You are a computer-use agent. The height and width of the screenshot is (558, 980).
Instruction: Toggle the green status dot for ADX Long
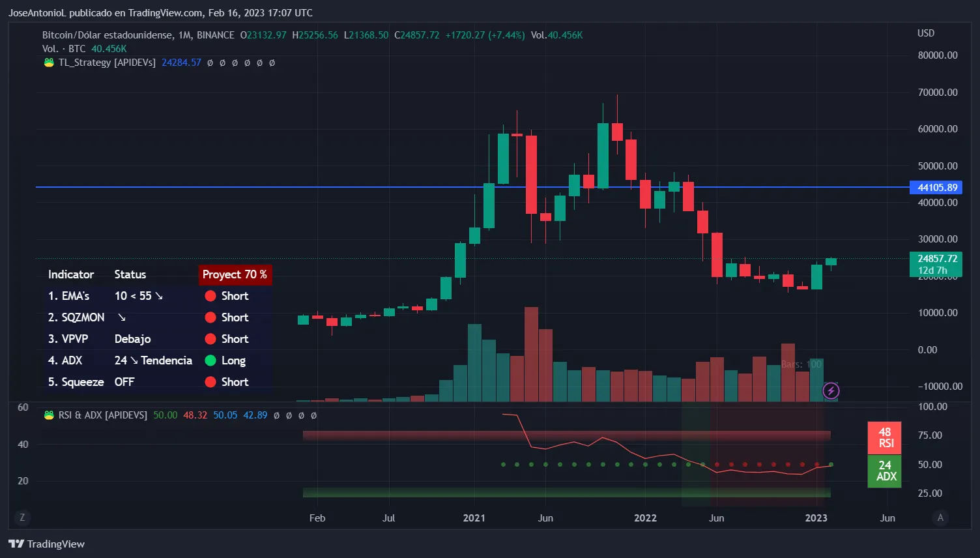210,360
